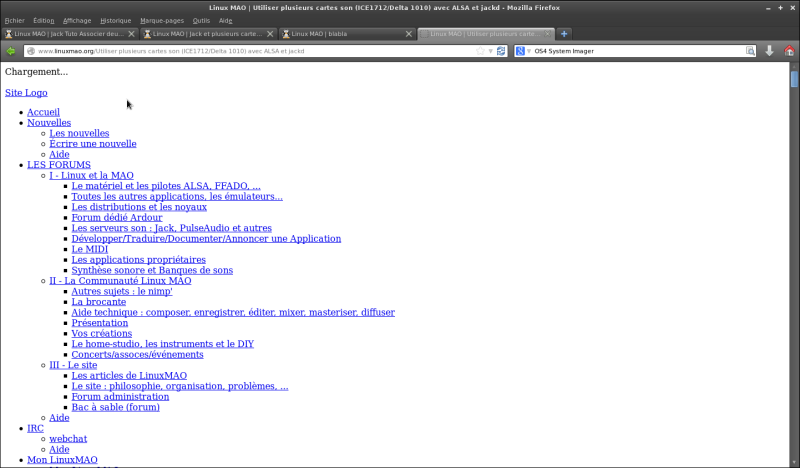Open the IRC link
This screenshot has width=800, height=468.
point(35,429)
